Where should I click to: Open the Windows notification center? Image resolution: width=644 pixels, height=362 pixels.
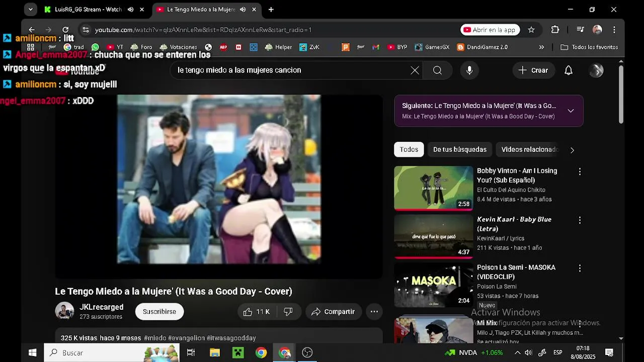coord(609,352)
